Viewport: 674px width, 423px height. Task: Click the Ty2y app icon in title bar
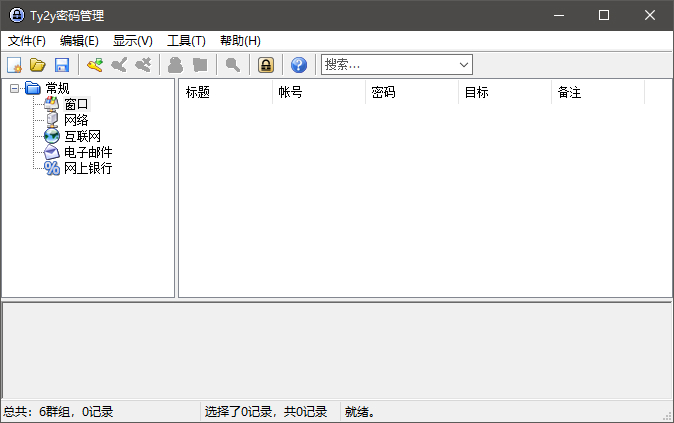17,15
